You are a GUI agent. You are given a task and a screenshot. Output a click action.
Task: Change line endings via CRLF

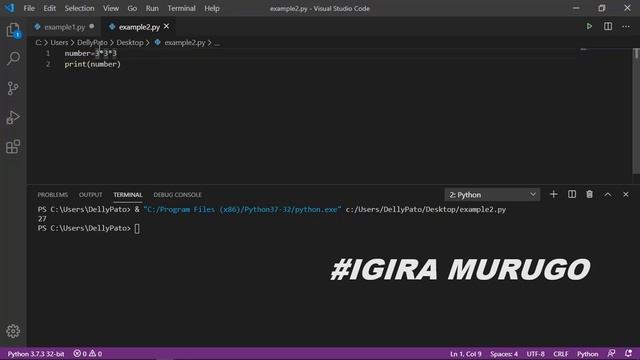coord(561,353)
